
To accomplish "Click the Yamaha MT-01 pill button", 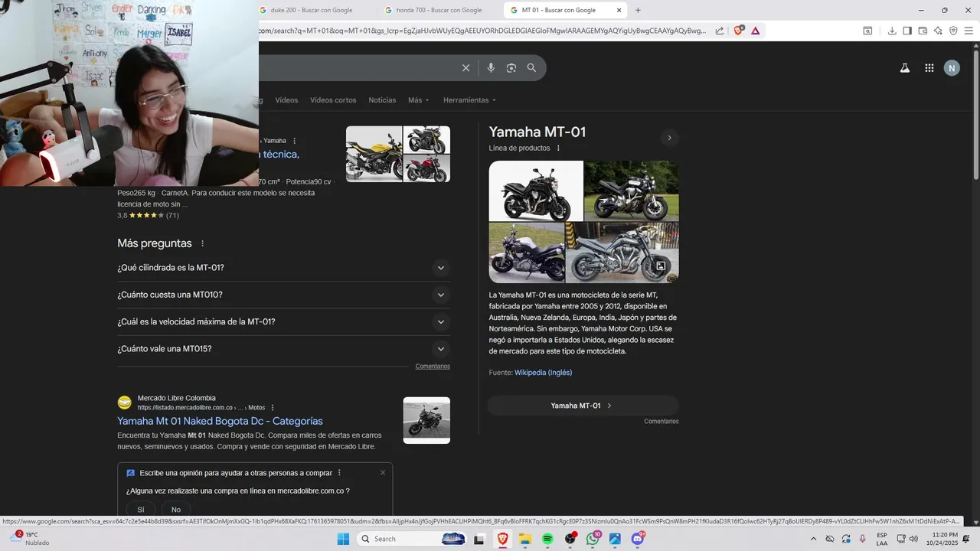I will point(583,406).
